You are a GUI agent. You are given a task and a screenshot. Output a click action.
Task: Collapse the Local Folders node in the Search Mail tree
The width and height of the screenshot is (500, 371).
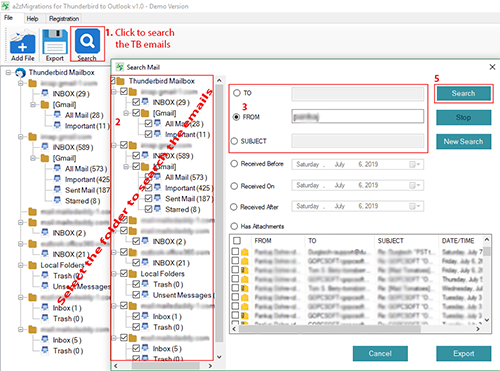[x=114, y=274]
